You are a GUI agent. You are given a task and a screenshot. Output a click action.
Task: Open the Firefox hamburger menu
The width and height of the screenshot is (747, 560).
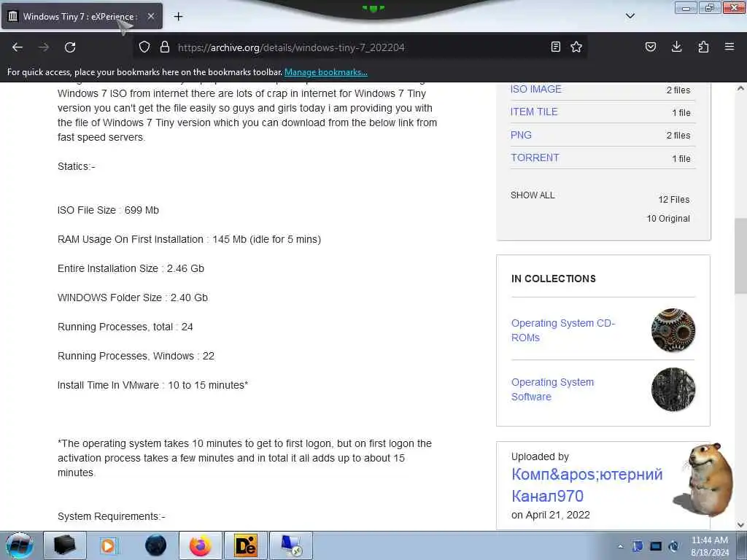[x=729, y=47]
